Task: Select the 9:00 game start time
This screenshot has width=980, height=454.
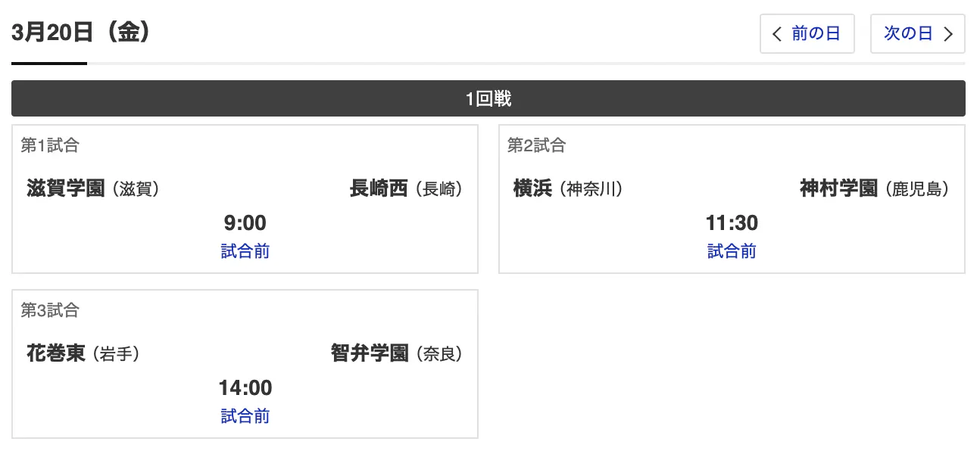Action: tap(245, 223)
